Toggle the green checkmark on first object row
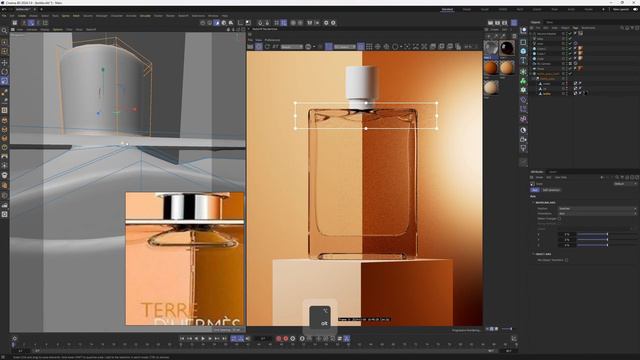 tap(570, 33)
